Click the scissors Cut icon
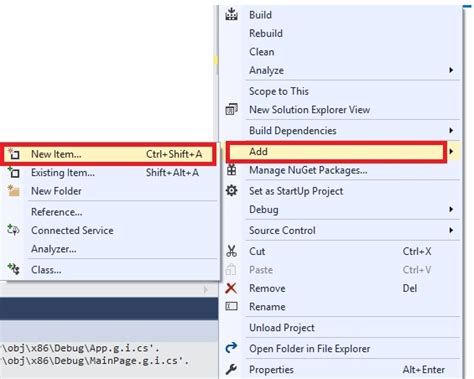The height and width of the screenshot is (379, 474). pyautogui.click(x=231, y=251)
